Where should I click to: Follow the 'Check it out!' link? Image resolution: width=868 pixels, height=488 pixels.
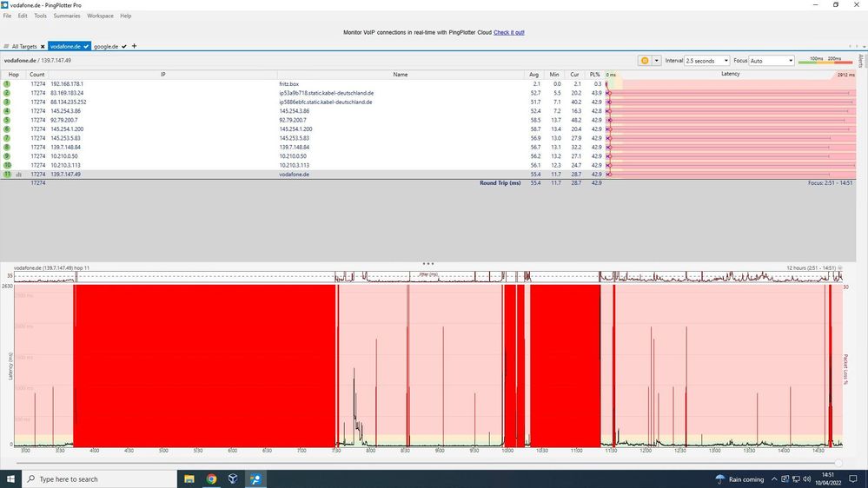509,33
